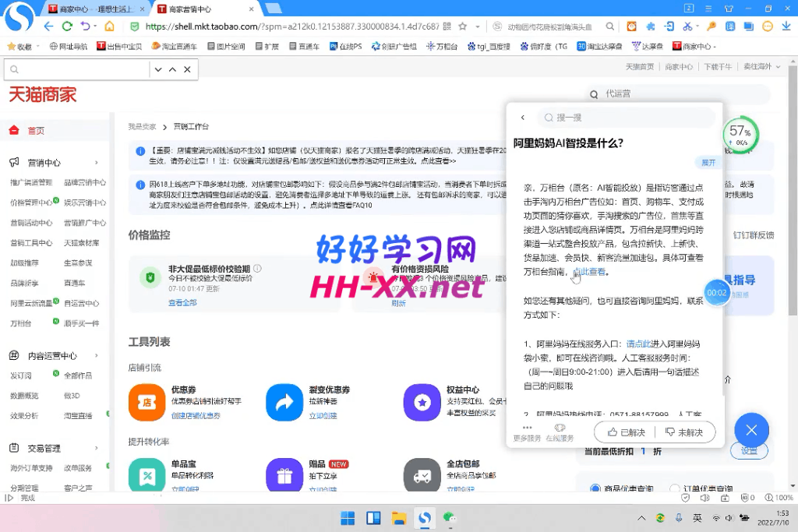Open the 万相台 bookmark

pos(441,46)
